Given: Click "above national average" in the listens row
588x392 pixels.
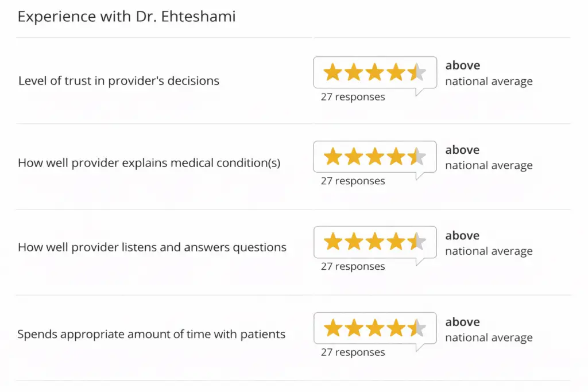Looking at the screenshot, I should tap(489, 243).
